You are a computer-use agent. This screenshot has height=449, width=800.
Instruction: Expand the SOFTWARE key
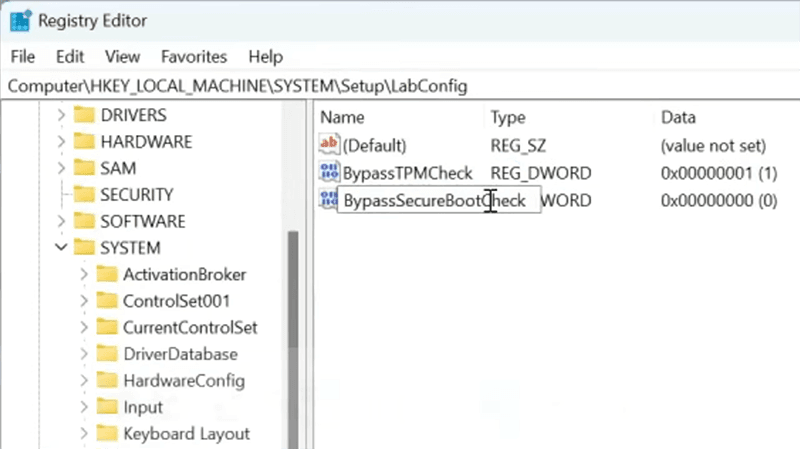(x=61, y=221)
